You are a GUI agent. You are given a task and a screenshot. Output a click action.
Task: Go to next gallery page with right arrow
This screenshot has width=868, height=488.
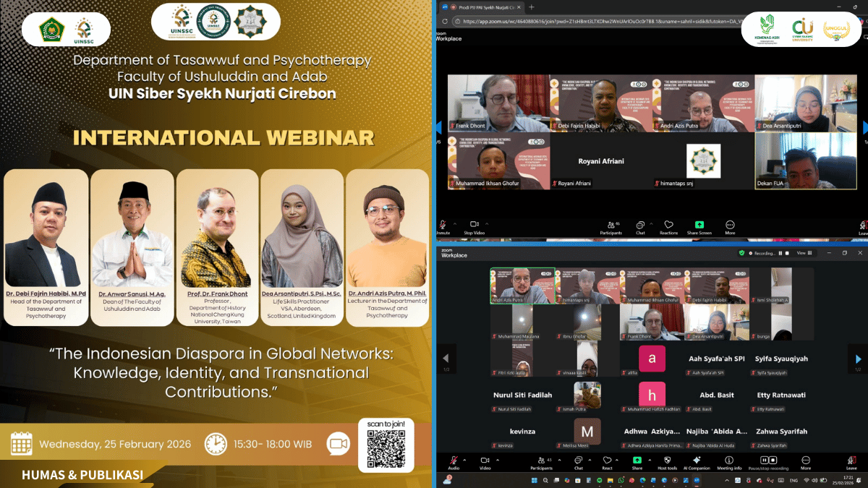858,359
